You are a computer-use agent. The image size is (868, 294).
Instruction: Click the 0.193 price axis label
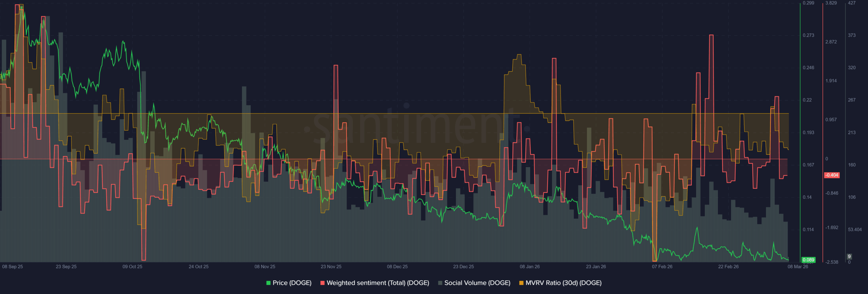[808, 133]
